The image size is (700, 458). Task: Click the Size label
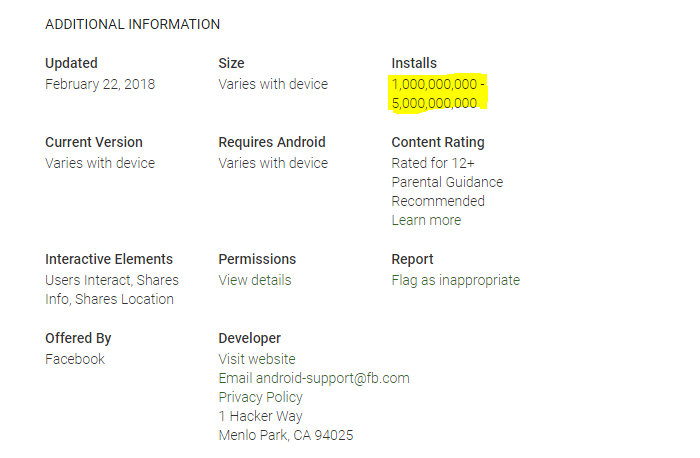pyautogui.click(x=231, y=63)
